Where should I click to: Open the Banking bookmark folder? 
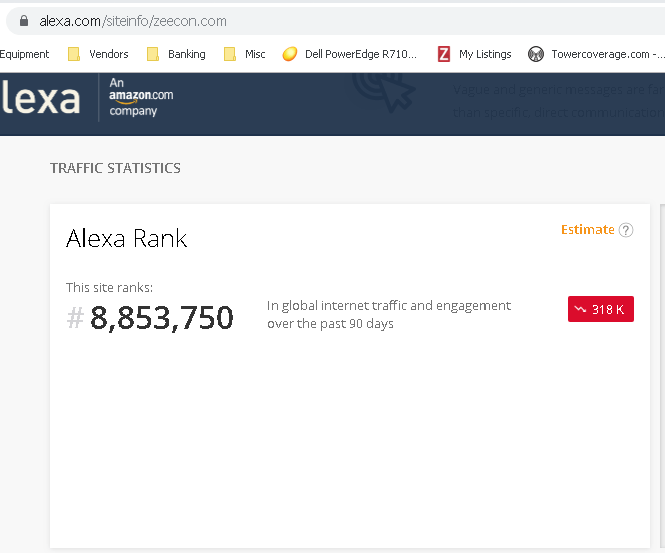point(176,54)
